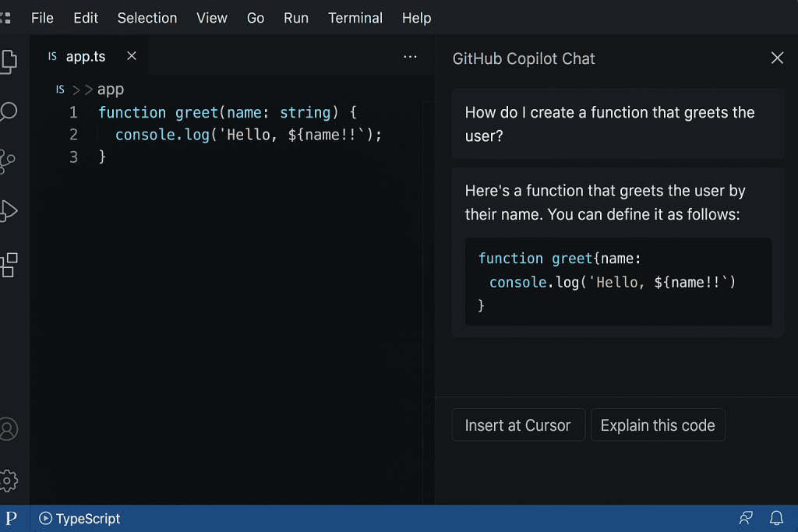
Task: Open the Run and Debug panel
Action: click(9, 211)
